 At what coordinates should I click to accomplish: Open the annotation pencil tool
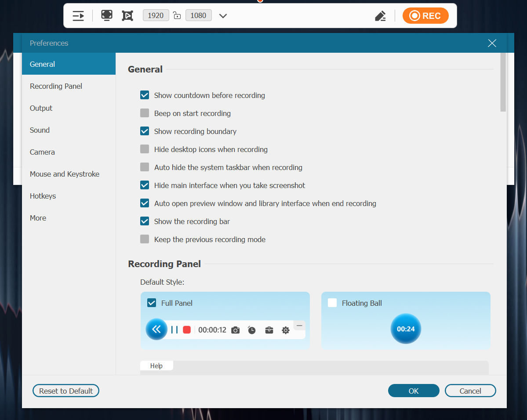[380, 16]
